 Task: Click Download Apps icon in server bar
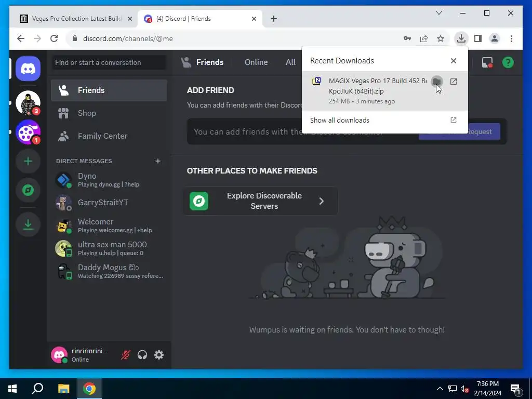(28, 224)
